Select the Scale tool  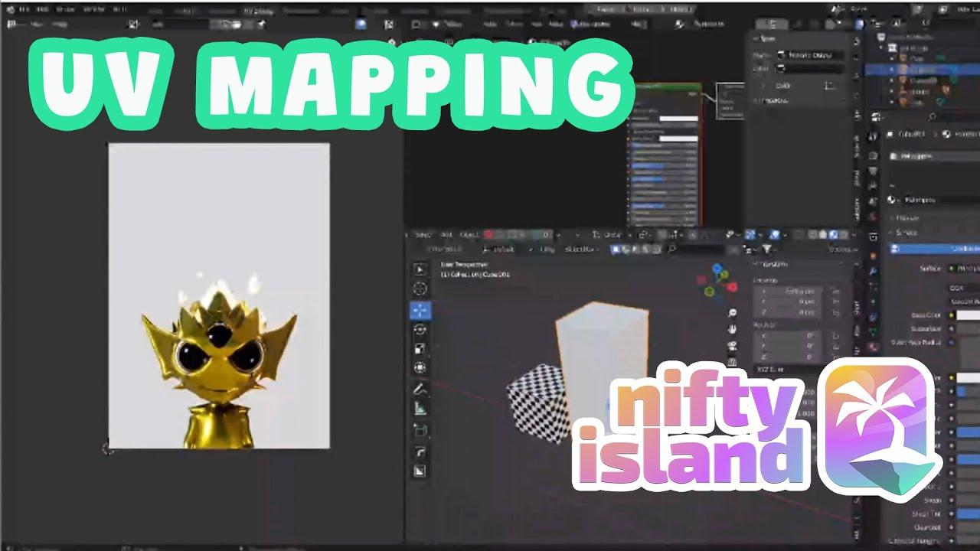(419, 350)
